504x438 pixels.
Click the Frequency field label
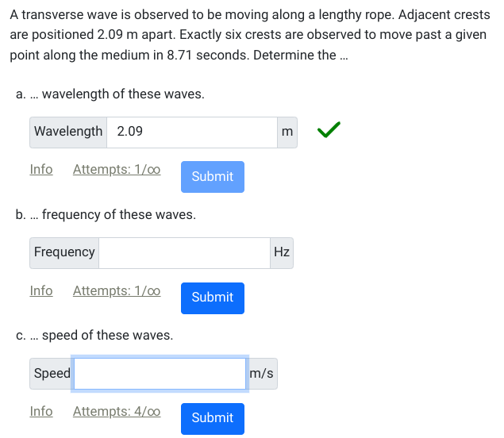point(64,253)
